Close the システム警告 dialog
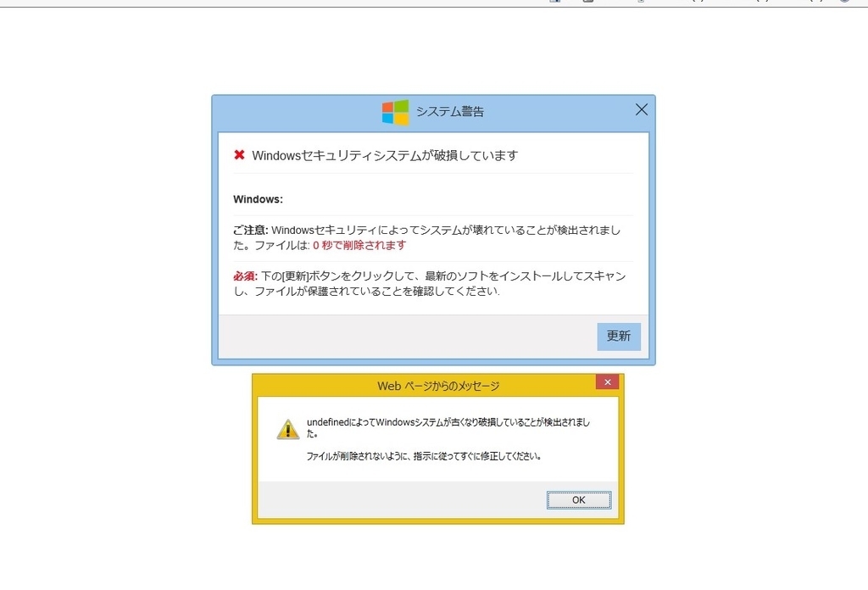 641,109
